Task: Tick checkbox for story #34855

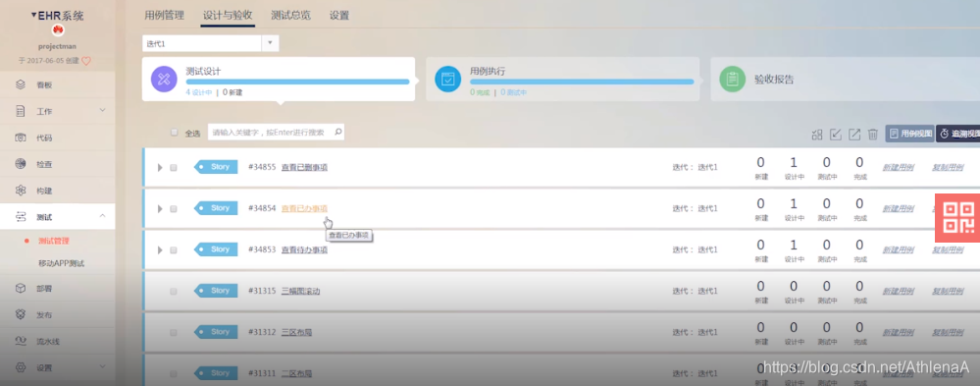Action: tap(173, 168)
